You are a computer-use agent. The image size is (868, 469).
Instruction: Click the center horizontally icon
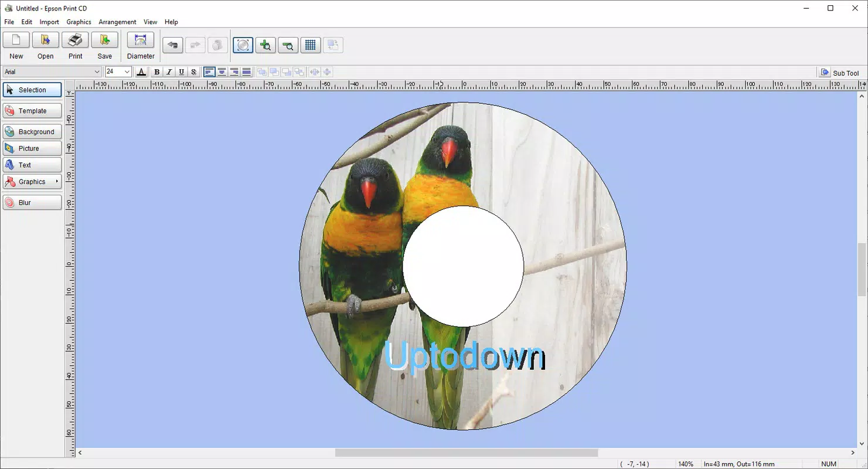point(315,72)
